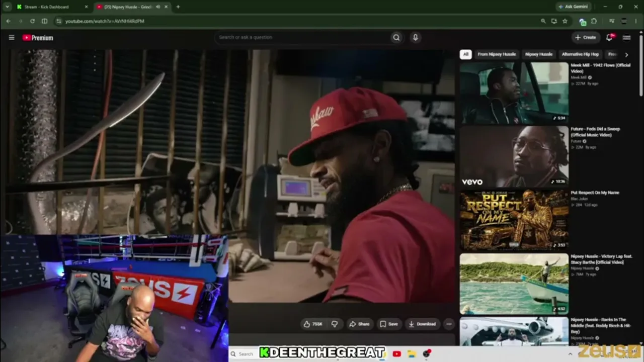Image resolution: width=644 pixels, height=362 pixels.
Task: Close the Nipsey Hussle YouTube tab
Action: click(166, 7)
